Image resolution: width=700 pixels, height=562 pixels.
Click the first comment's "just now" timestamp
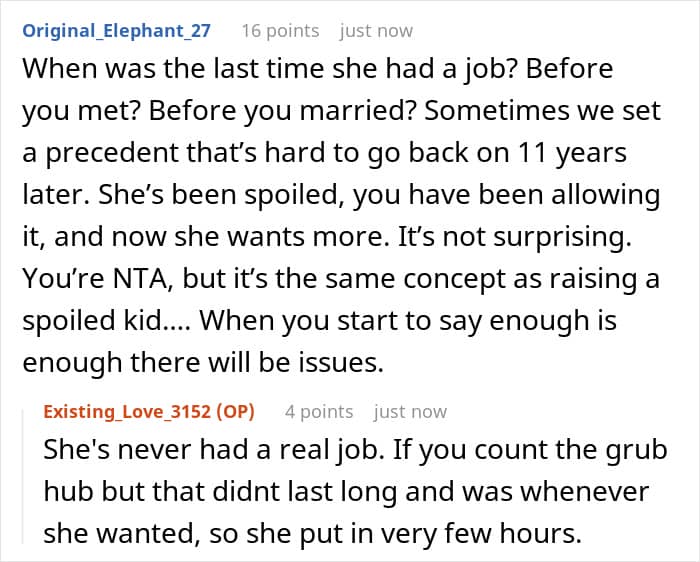tap(376, 30)
